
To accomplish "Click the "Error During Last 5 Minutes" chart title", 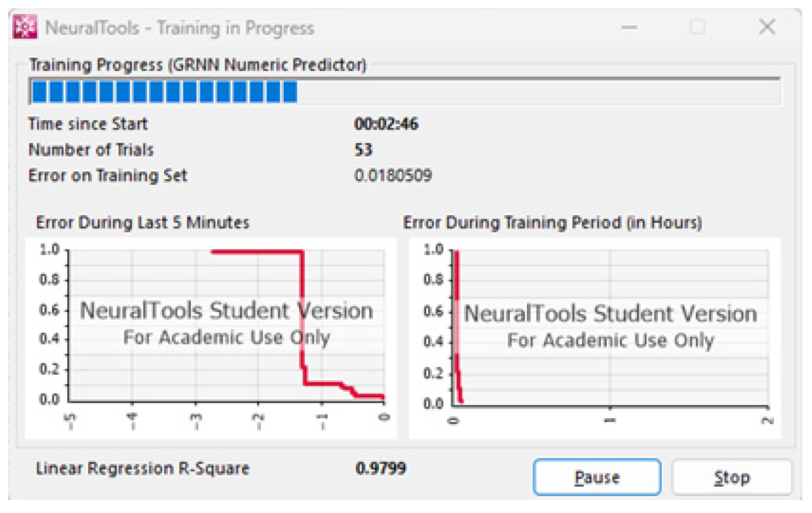I will 142,223.
